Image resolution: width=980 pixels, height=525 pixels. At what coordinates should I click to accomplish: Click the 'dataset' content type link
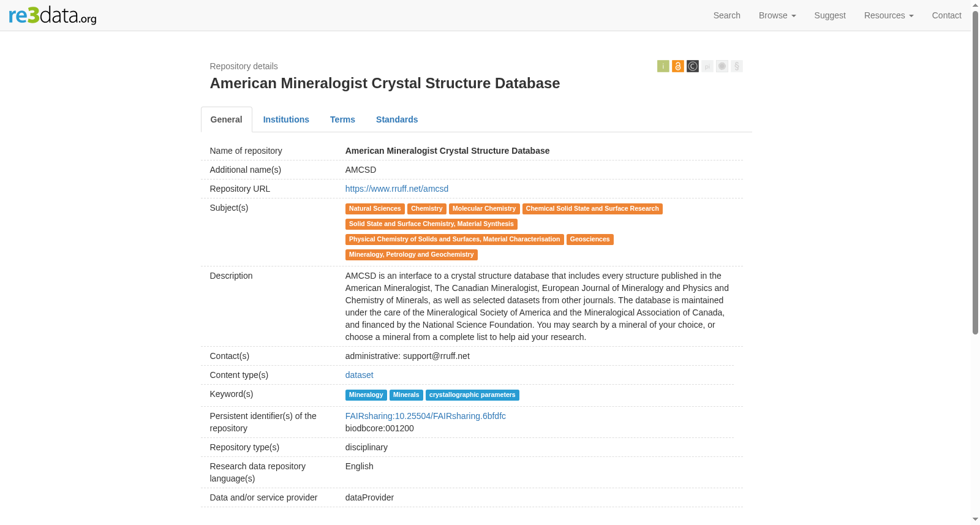point(359,375)
